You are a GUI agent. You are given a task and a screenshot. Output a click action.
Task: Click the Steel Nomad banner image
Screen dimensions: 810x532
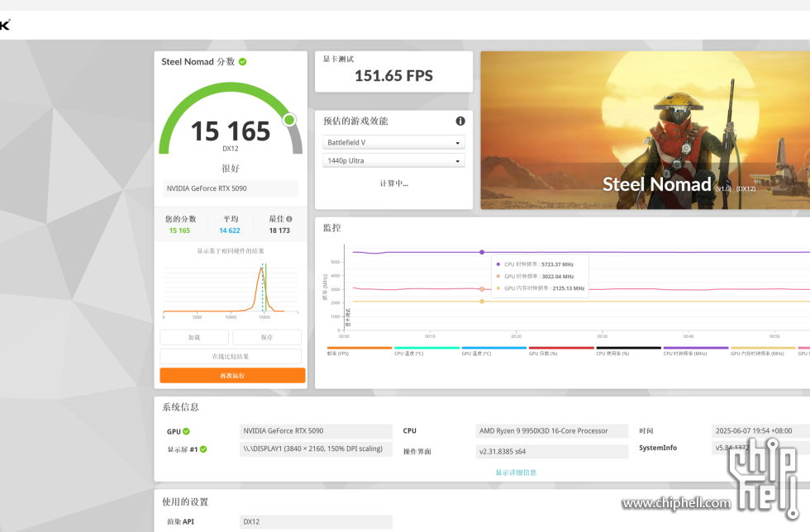point(646,131)
